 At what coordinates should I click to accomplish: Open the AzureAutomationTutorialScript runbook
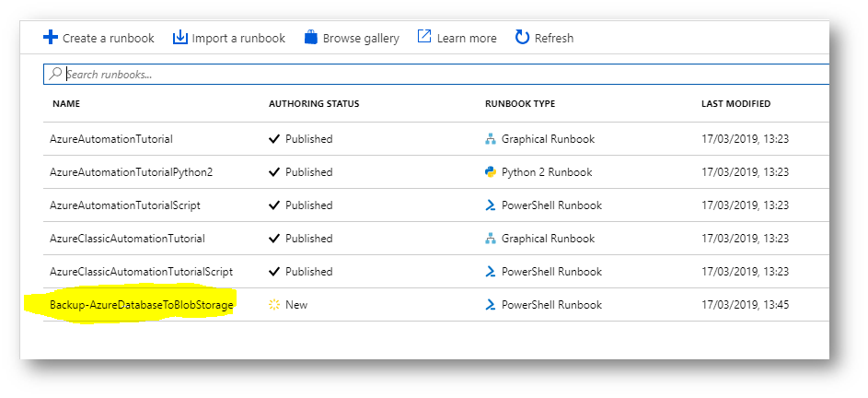click(x=125, y=205)
